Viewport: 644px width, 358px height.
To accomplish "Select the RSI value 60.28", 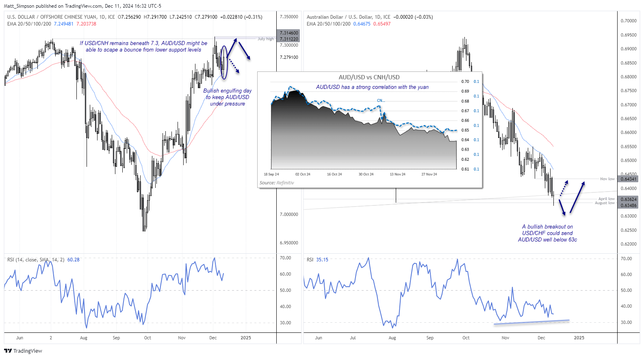I will tap(74, 260).
